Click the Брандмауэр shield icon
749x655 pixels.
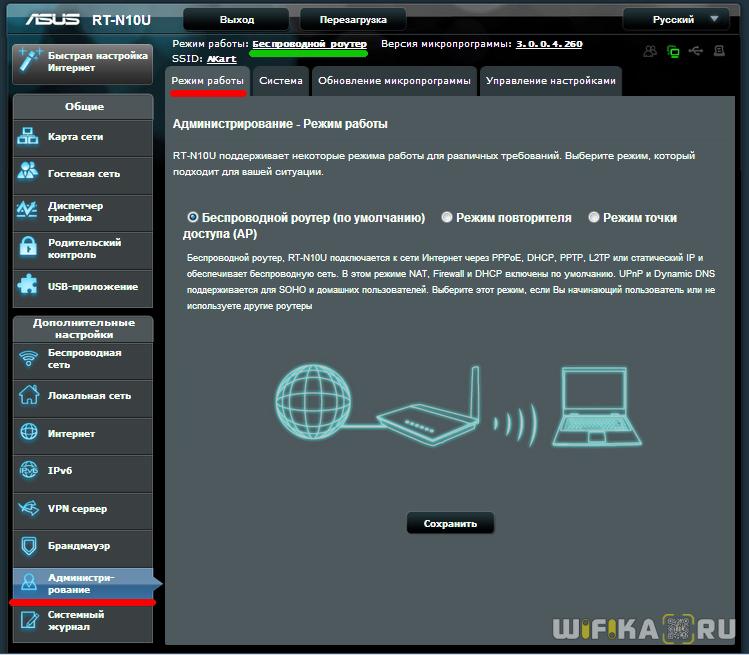point(29,546)
